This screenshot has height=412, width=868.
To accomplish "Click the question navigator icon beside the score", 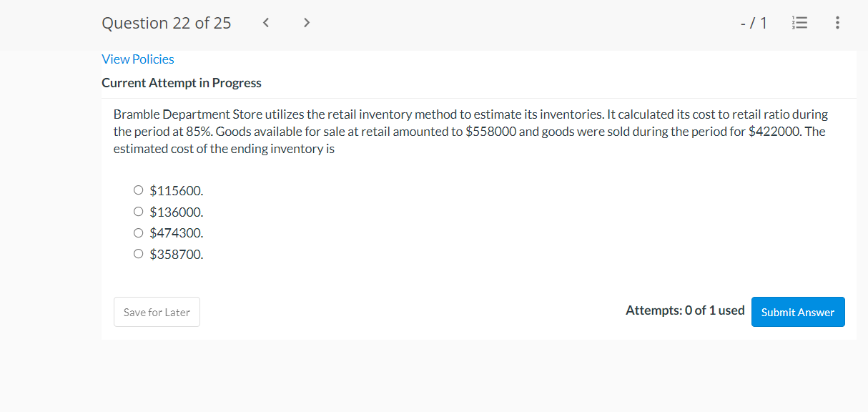I will [799, 22].
